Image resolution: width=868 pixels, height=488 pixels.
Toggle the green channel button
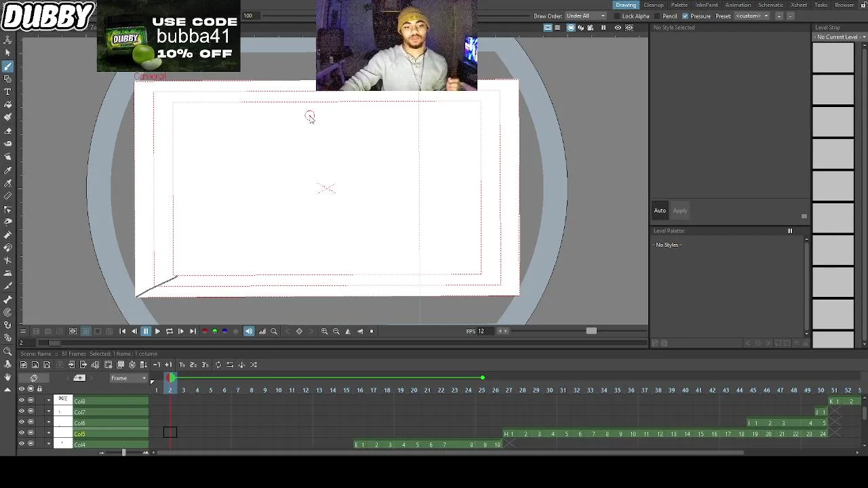pyautogui.click(x=215, y=331)
